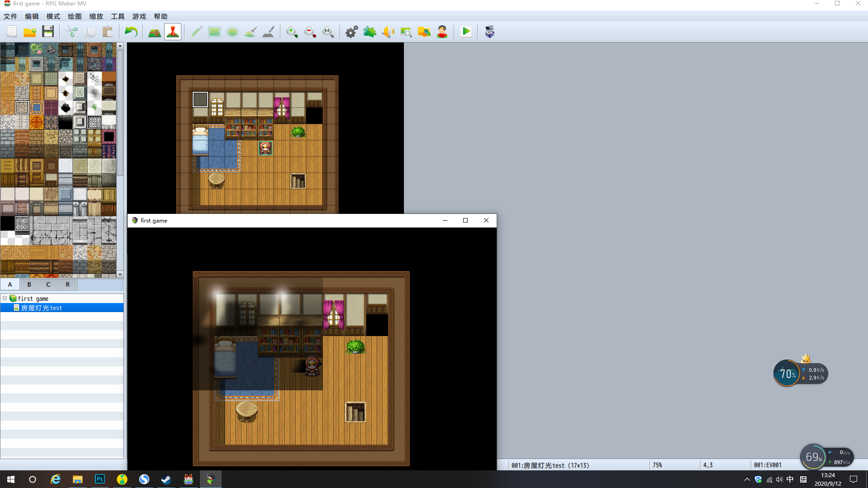Switch to tileset tab B
The image size is (868, 488).
[x=29, y=284]
